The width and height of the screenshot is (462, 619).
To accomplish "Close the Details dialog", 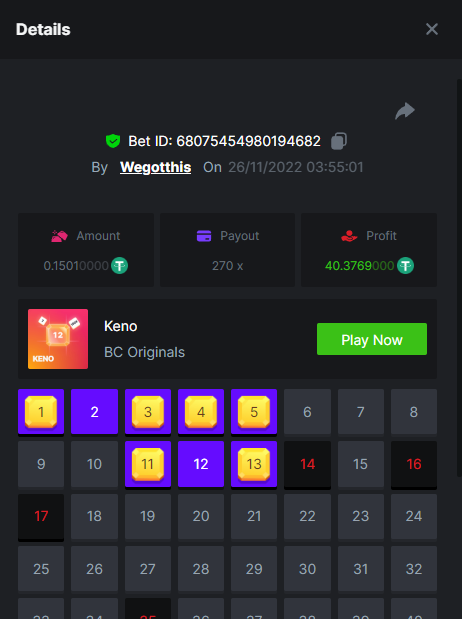I will point(432,29).
